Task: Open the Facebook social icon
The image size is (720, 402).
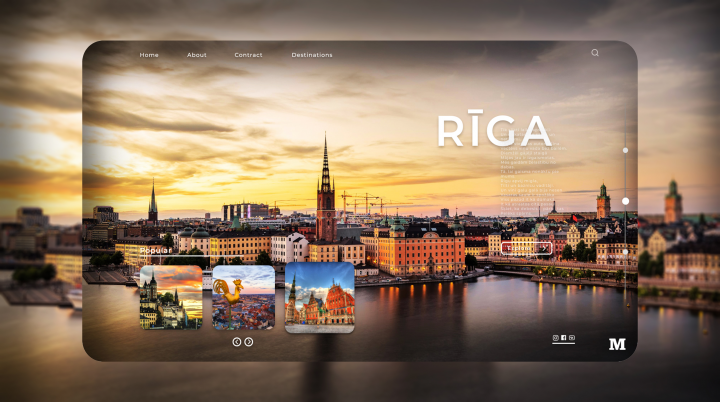Action: coord(563,338)
